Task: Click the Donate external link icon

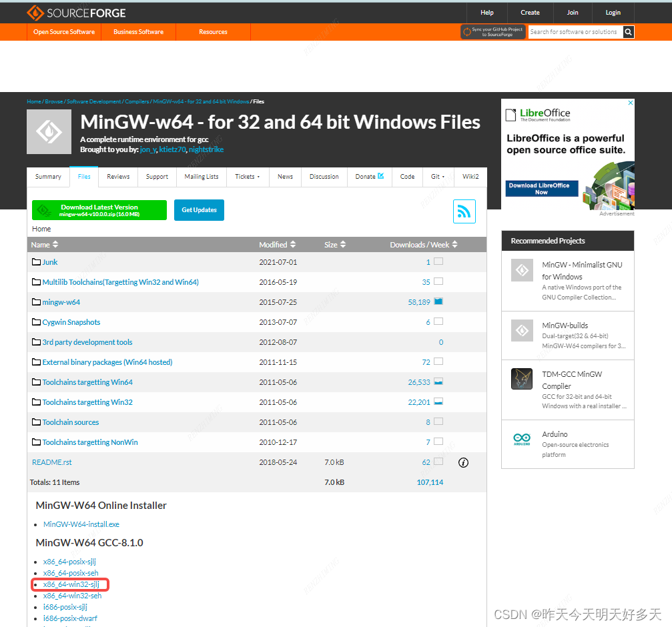Action: tap(380, 176)
